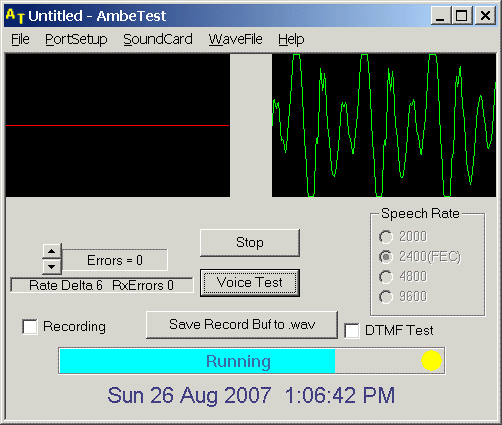Open the File menu
This screenshot has height=425, width=502.
click(20, 39)
